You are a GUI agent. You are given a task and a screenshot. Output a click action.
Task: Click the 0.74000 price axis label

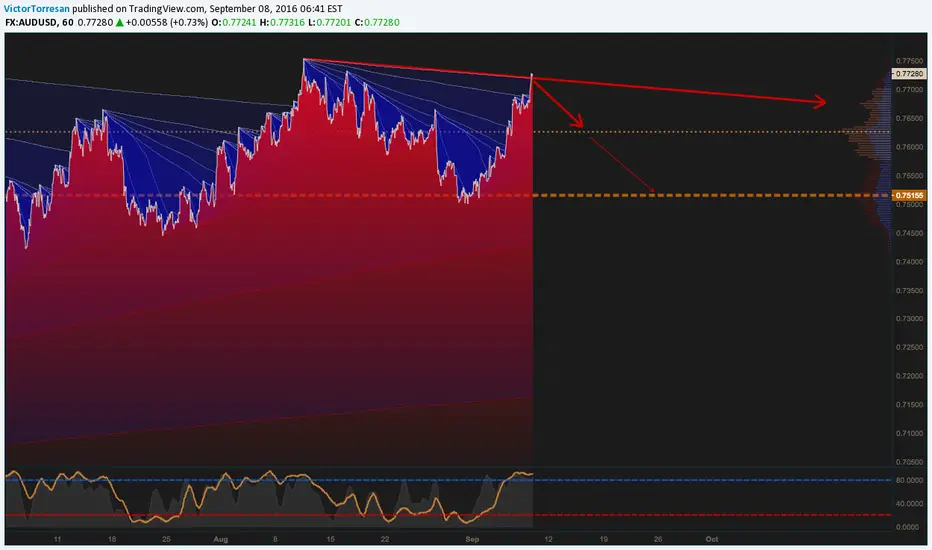point(909,262)
